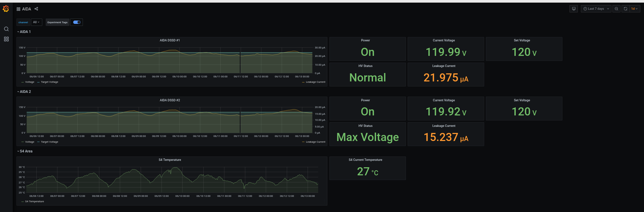Screen dimensions: 644x212
Task: Cycle view mode with monitor icon
Action: (574, 9)
